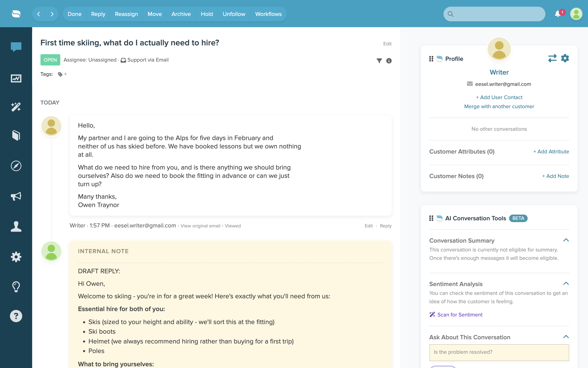
Task: Open the Workflows menu
Action: pos(269,14)
